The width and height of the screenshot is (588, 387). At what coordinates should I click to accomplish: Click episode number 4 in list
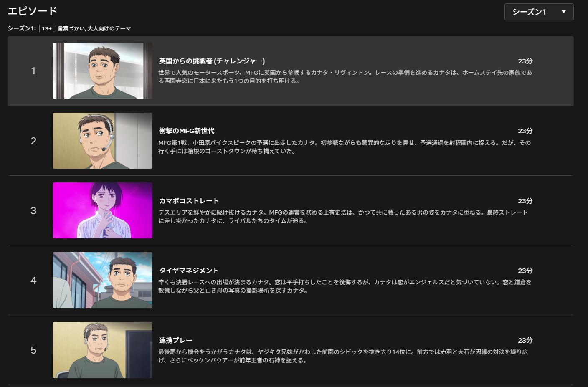[x=33, y=280]
